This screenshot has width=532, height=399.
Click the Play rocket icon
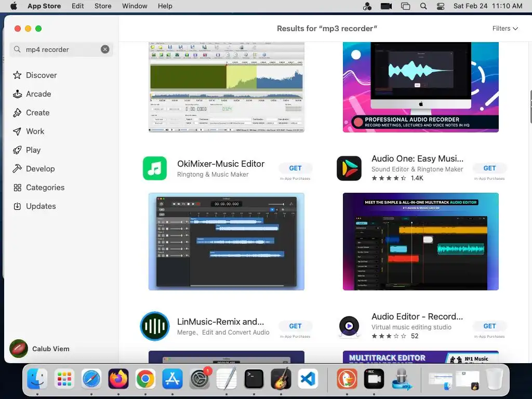pos(17,150)
